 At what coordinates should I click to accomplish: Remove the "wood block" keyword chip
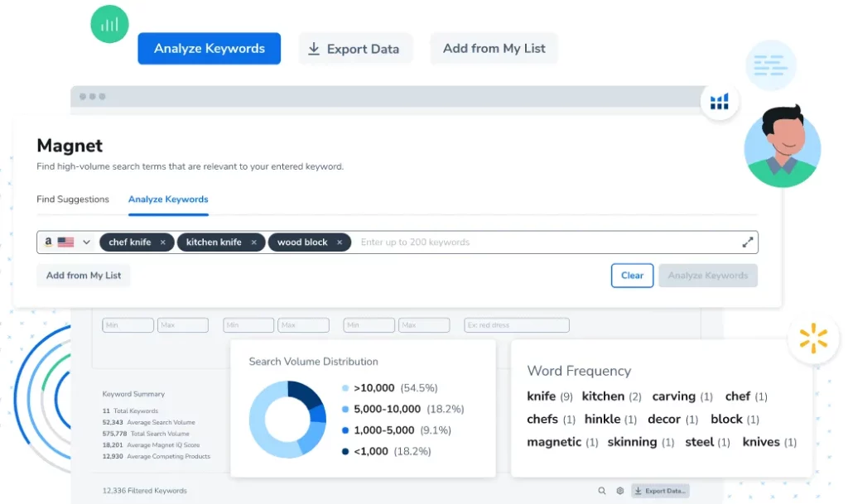click(x=340, y=242)
